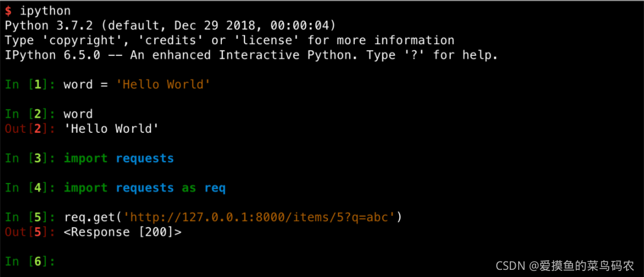644x277 pixels.
Task: Click the In [6] empty prompt
Action: point(30,261)
